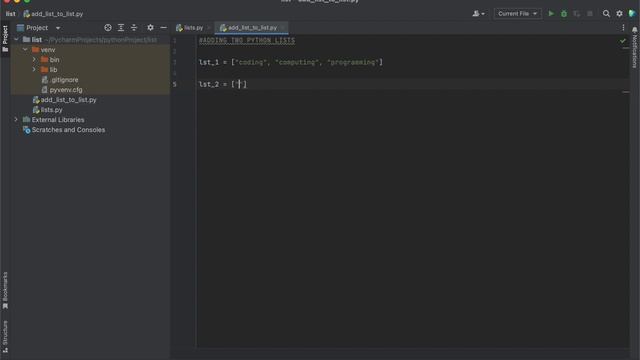Open the user account icon dropdown
Viewport: 640px width, 360px height.
tap(478, 14)
